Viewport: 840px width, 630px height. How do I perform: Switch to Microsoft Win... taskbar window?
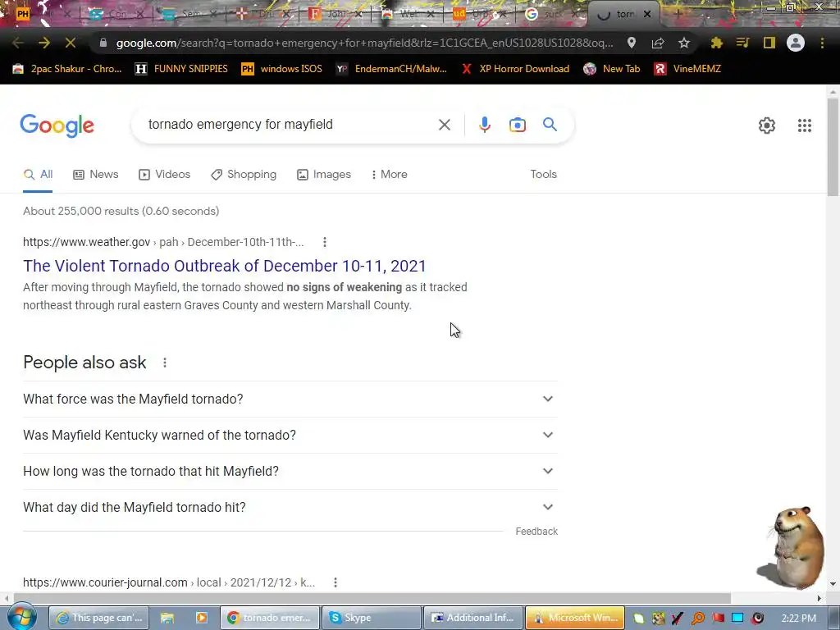(575, 618)
